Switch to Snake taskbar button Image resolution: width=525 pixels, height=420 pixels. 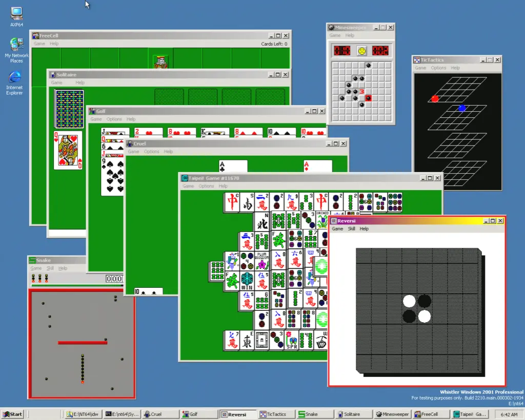coord(315,414)
